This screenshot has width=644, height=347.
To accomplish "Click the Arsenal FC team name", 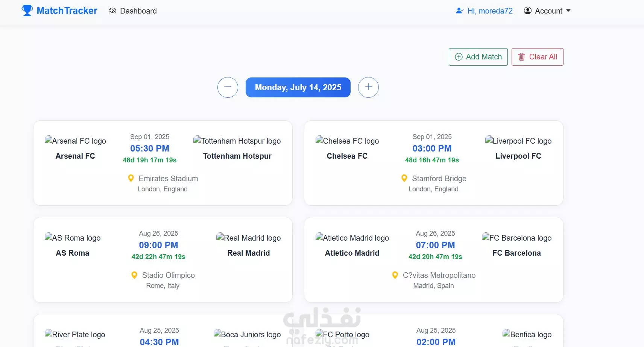I will pos(75,156).
